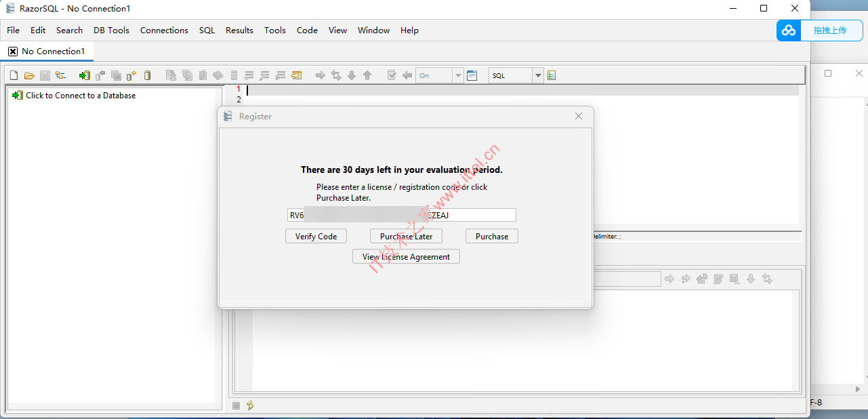The image size is (868, 419).
Task: Click the swap arrows icon in results toolbar
Action: [767, 279]
